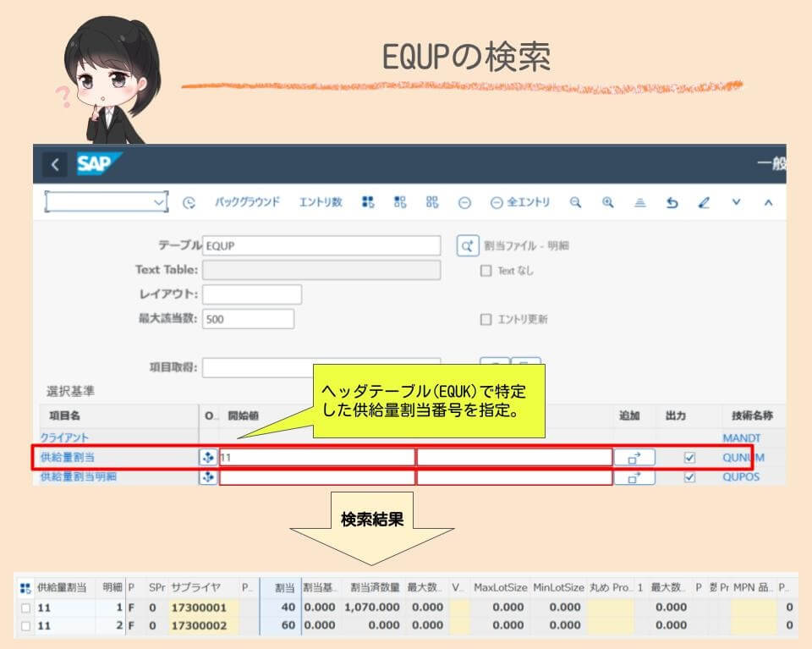Click the chevron-down at toolbar right end
The width and height of the screenshot is (812, 649).
[x=736, y=202]
